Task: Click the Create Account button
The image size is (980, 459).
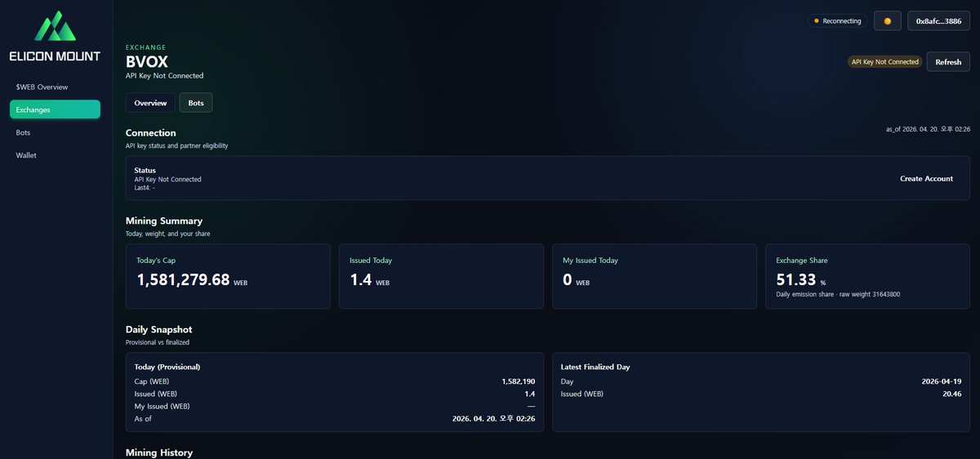Action: point(926,178)
